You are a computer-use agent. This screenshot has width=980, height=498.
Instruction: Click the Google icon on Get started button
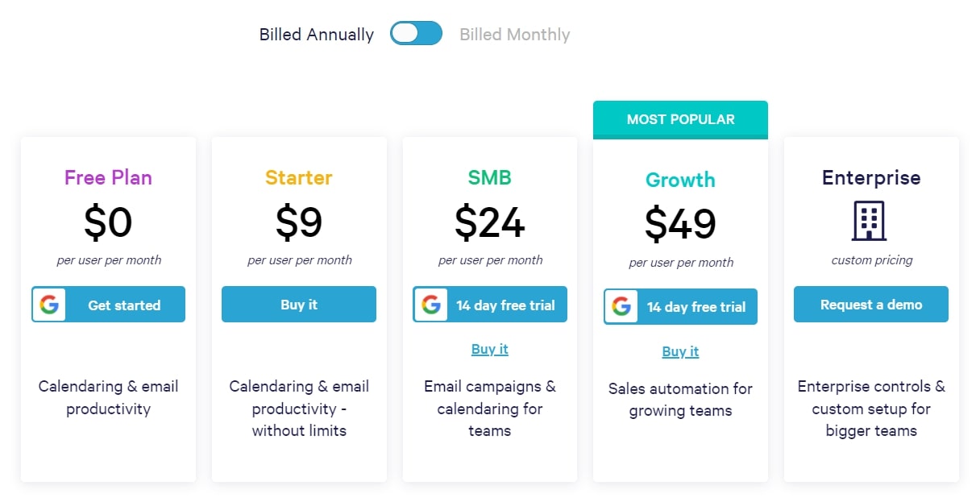click(x=49, y=304)
